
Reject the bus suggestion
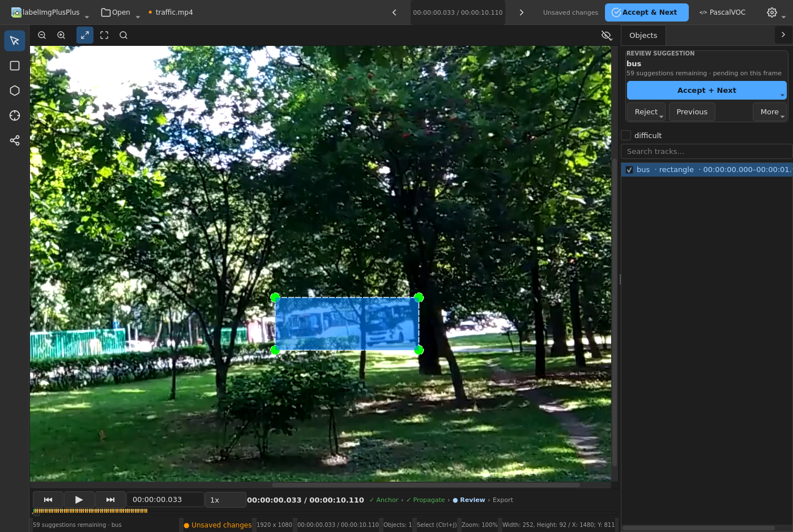pyautogui.click(x=646, y=112)
